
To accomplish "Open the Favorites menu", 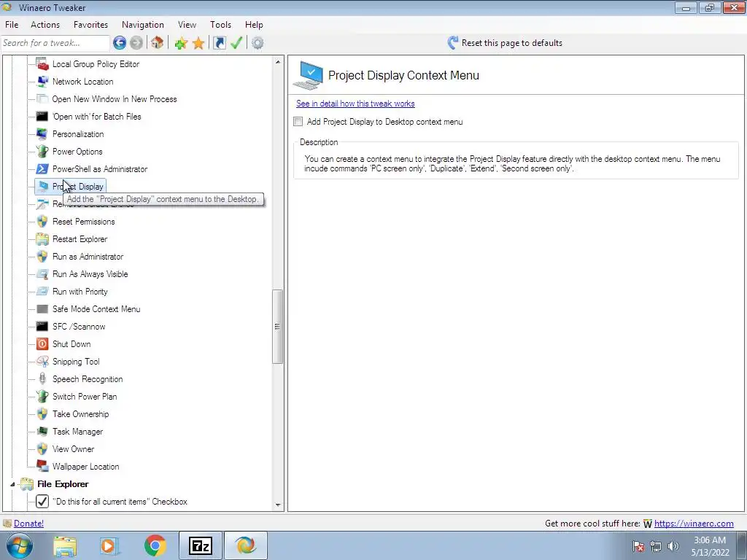I will coord(90,25).
